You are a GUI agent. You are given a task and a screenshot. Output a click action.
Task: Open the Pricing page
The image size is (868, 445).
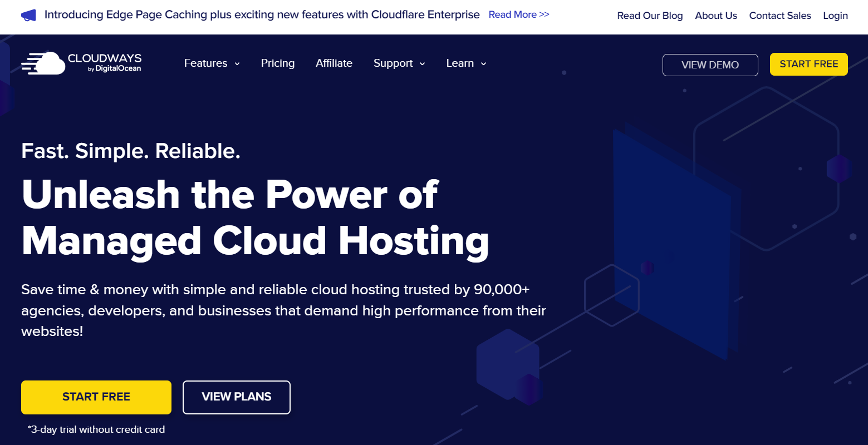[x=278, y=63]
